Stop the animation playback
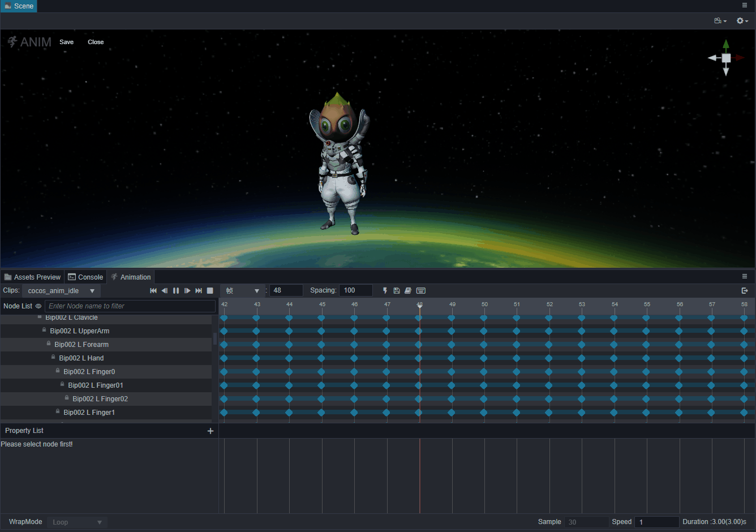 pyautogui.click(x=210, y=290)
